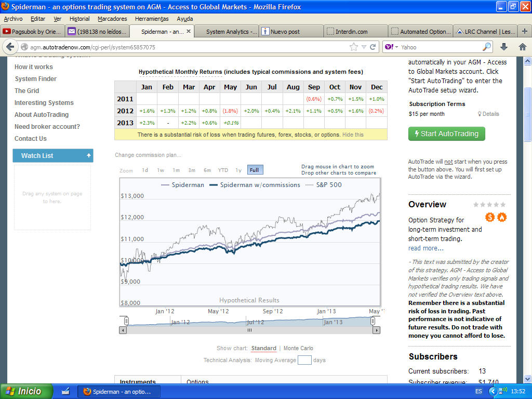Open the Interesting Systems link
This screenshot has width=532, height=399.
[44, 102]
